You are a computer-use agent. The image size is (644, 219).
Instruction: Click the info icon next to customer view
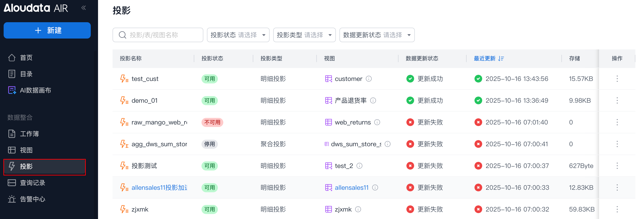pyautogui.click(x=369, y=79)
